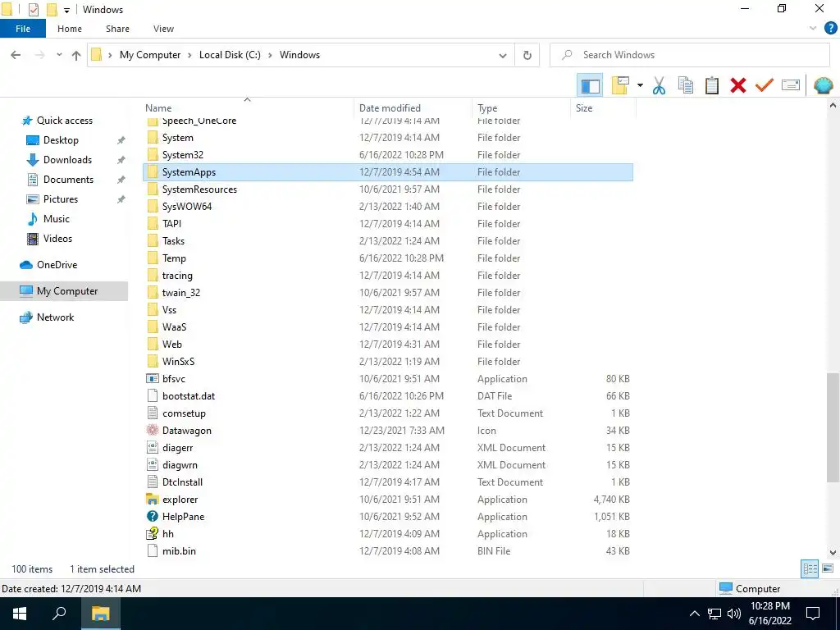
Task: Open the dropdown arrow beside new folder icon
Action: pyautogui.click(x=640, y=85)
